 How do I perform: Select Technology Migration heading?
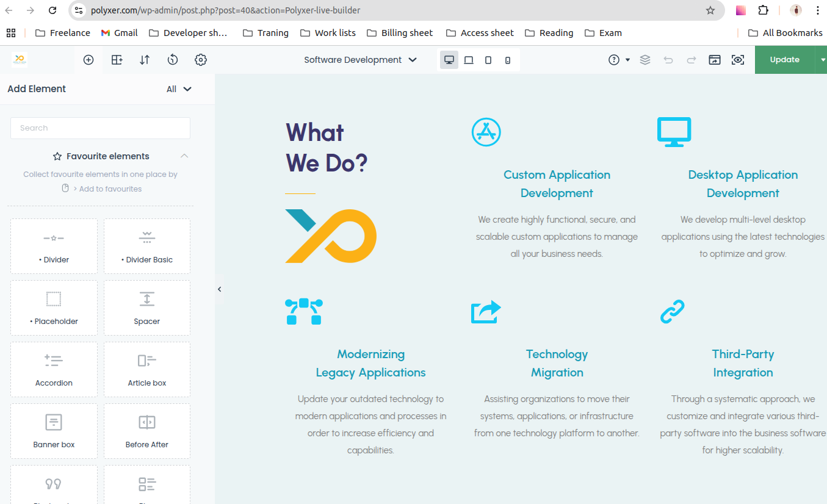tap(557, 363)
